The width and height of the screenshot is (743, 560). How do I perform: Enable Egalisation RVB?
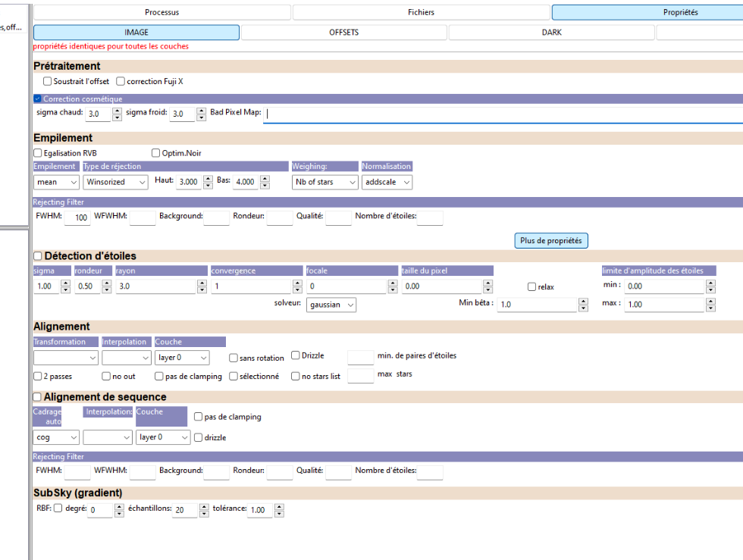tap(38, 152)
